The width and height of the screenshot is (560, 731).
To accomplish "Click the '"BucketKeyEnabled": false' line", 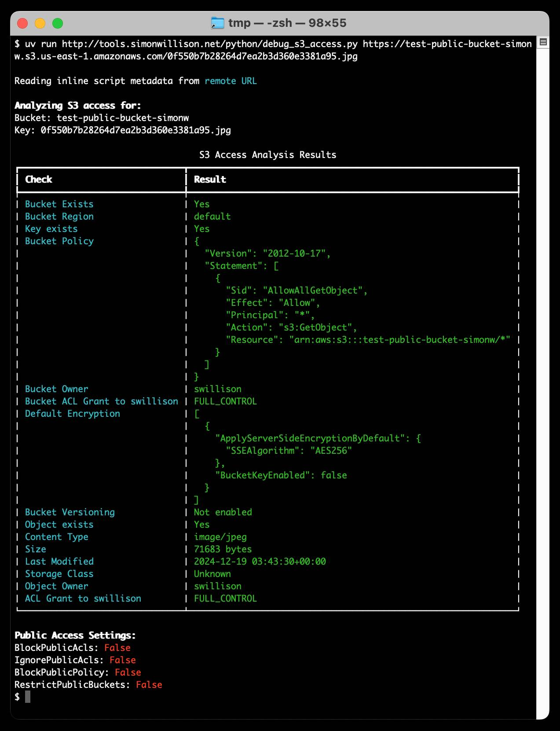I will pyautogui.click(x=281, y=475).
